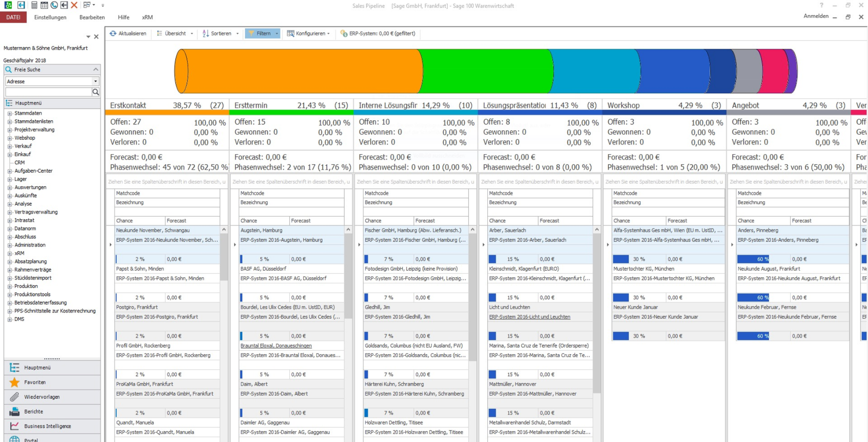Open Berichte with the printer icon
The width and height of the screenshot is (868, 442).
click(15, 412)
